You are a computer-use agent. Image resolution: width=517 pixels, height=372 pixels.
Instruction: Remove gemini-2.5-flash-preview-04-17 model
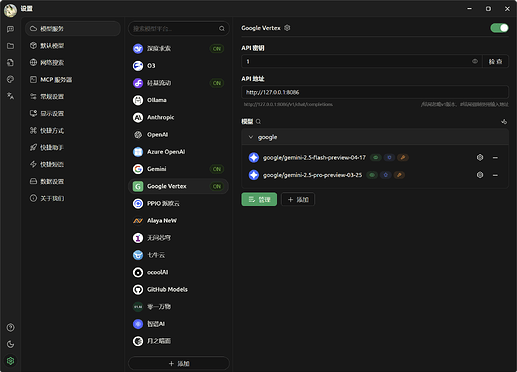[x=495, y=158]
